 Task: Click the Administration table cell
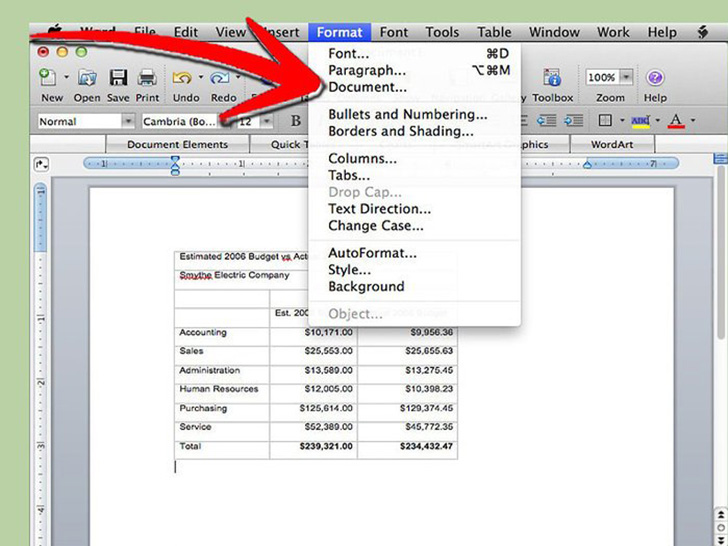coord(222,374)
